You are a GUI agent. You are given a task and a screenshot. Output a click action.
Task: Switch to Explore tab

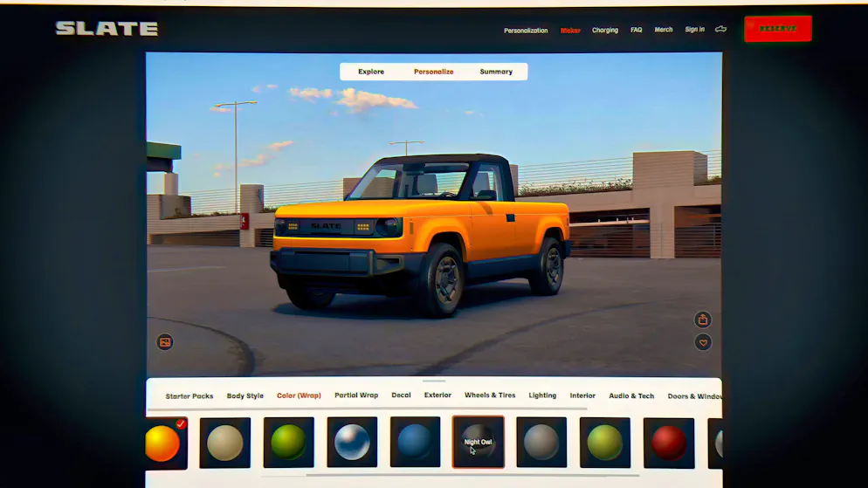(371, 72)
